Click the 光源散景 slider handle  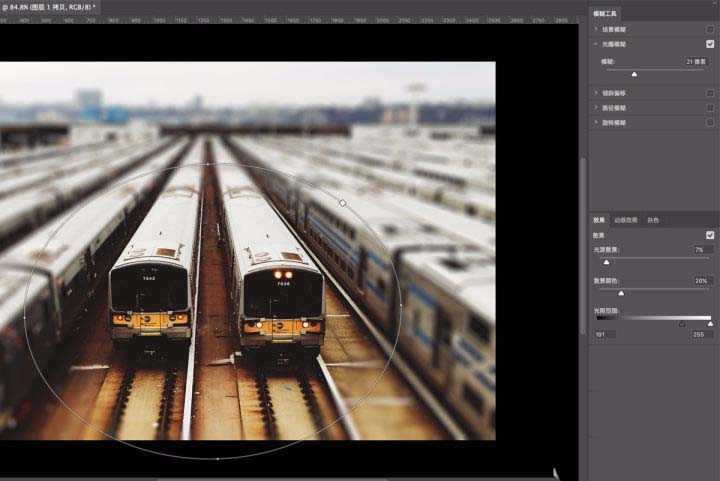[x=606, y=262]
